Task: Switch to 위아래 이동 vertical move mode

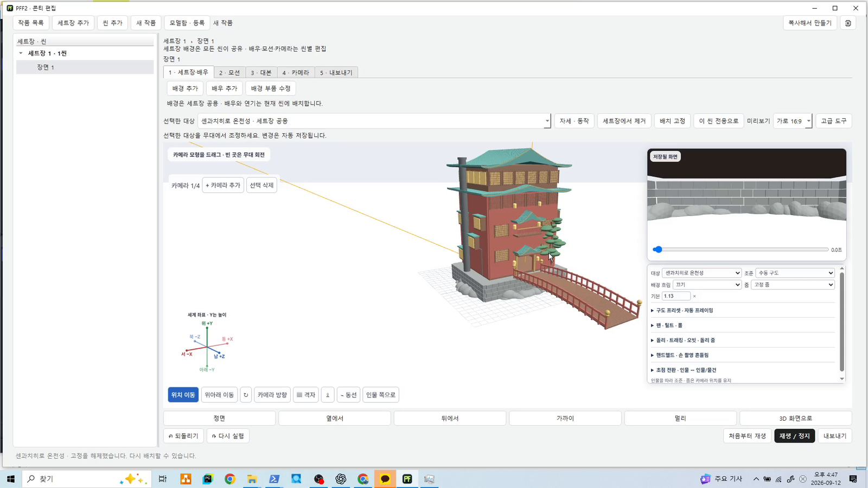Action: click(219, 395)
